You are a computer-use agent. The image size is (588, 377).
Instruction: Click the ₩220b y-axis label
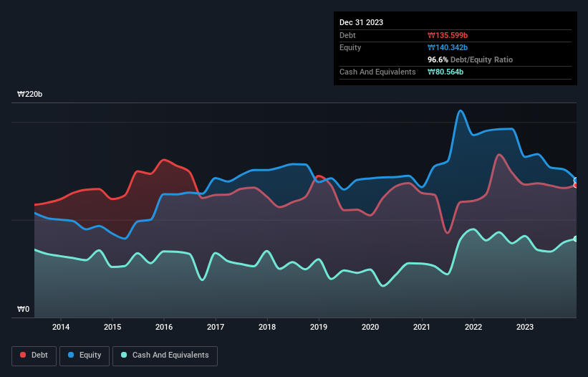(29, 94)
